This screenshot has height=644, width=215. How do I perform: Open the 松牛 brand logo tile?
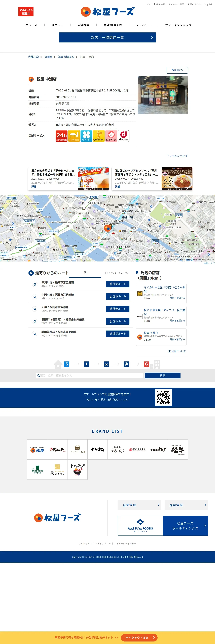pos(178,450)
